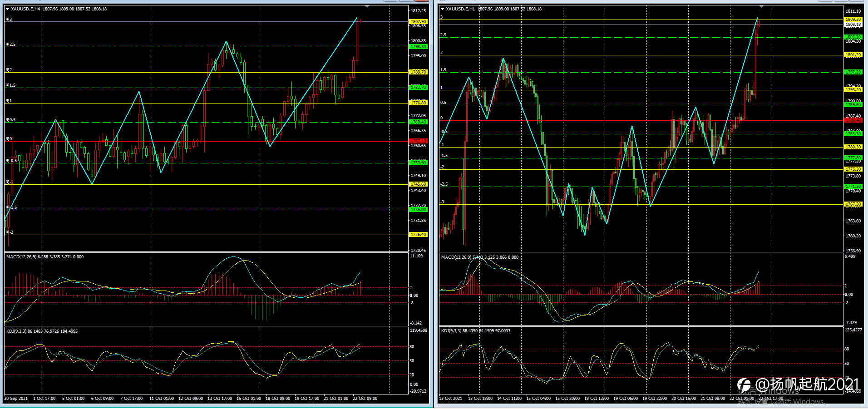Open the XAUUSD.E,H1 chart title dropdown arrow
868x409 pixels.
(442, 9)
